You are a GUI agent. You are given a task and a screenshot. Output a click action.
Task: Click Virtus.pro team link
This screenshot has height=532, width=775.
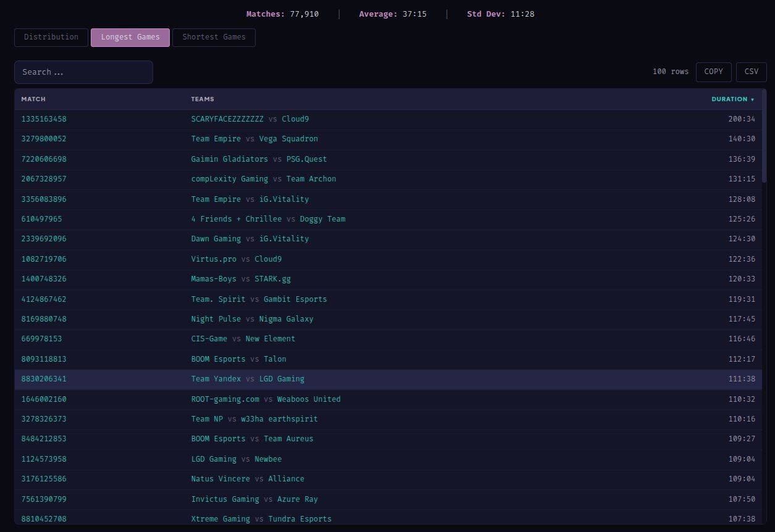pos(214,259)
